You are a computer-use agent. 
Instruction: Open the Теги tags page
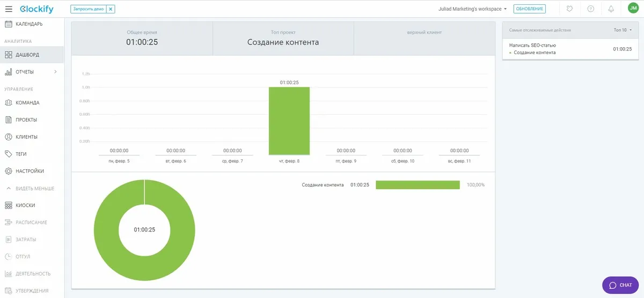click(21, 154)
